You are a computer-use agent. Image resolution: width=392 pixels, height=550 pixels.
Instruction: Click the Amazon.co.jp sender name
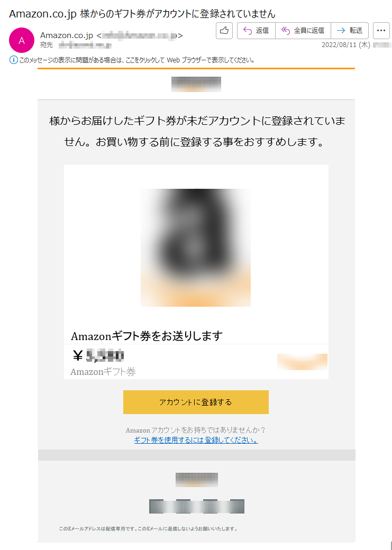coord(66,35)
